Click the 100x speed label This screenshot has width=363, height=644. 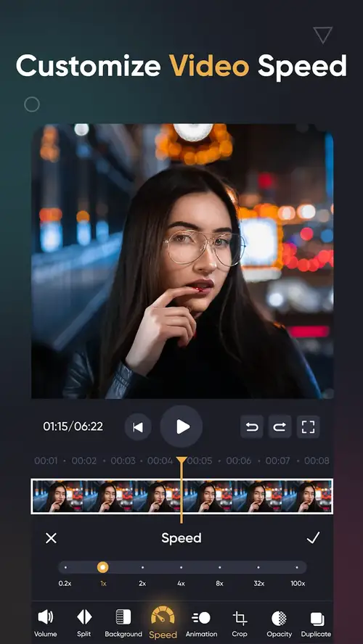(298, 584)
